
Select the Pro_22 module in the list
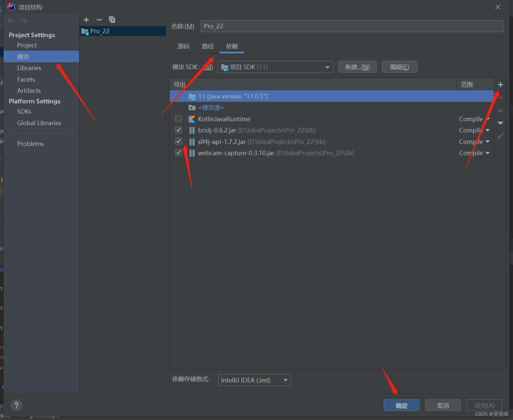(x=123, y=31)
